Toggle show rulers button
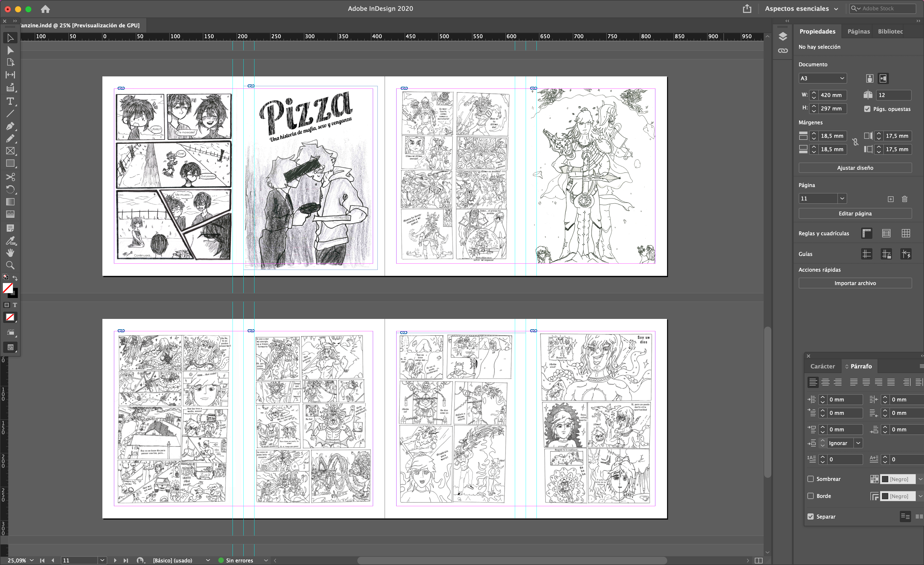This screenshot has width=924, height=565. click(x=867, y=233)
